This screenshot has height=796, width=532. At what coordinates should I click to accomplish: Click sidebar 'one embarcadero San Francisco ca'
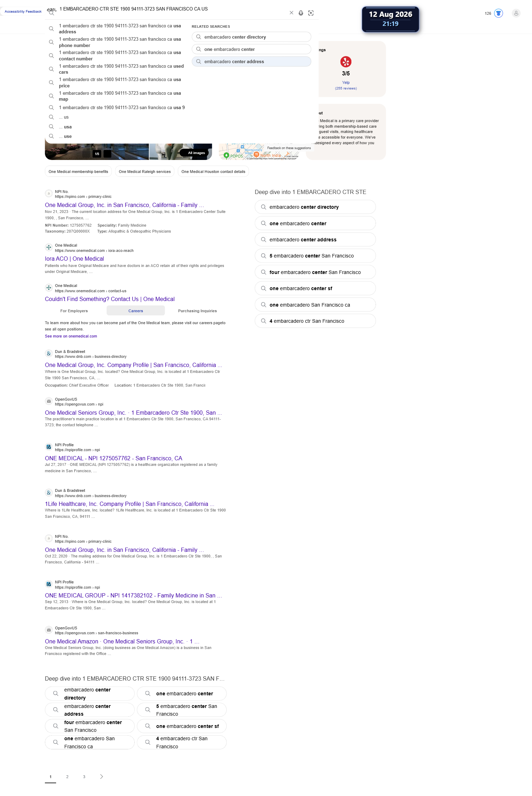pyautogui.click(x=315, y=305)
